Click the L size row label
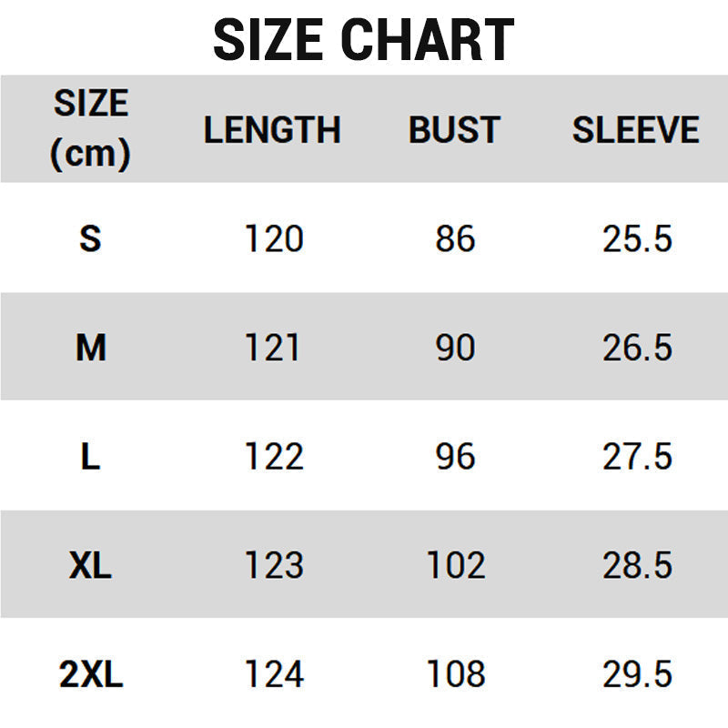728x728 pixels. point(90,457)
